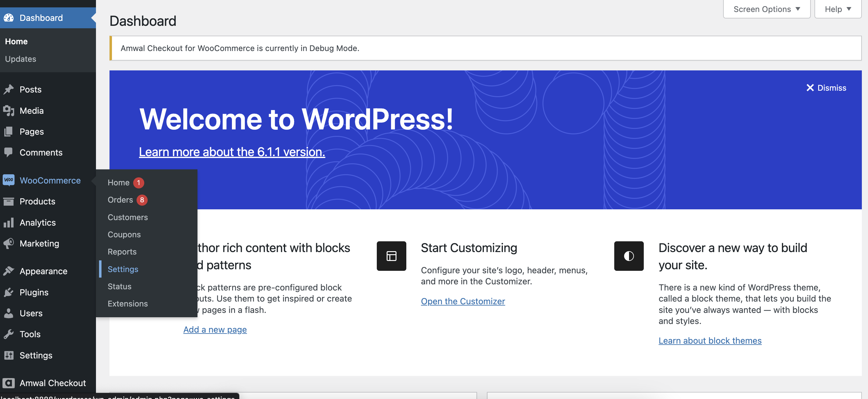868x399 pixels.
Task: Click the Pages icon in sidebar
Action: coord(9,131)
